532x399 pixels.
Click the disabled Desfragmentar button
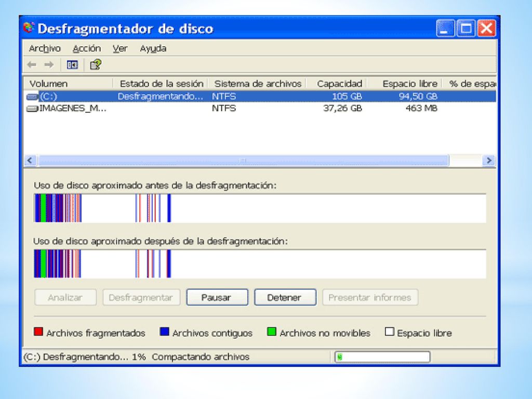[x=141, y=297]
